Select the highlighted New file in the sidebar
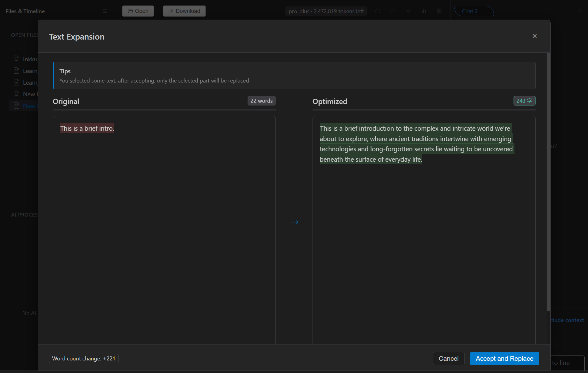588x373 pixels. click(x=29, y=106)
